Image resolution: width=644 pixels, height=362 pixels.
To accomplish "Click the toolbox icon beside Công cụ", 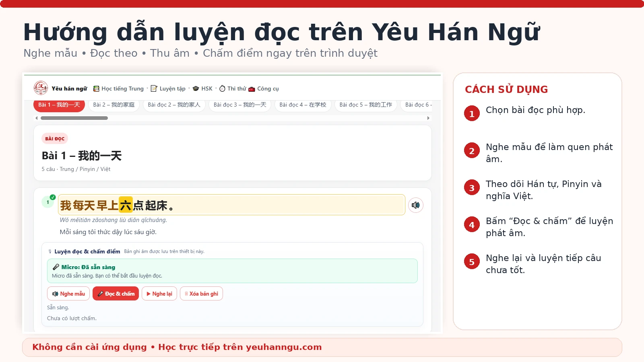I will tap(252, 89).
